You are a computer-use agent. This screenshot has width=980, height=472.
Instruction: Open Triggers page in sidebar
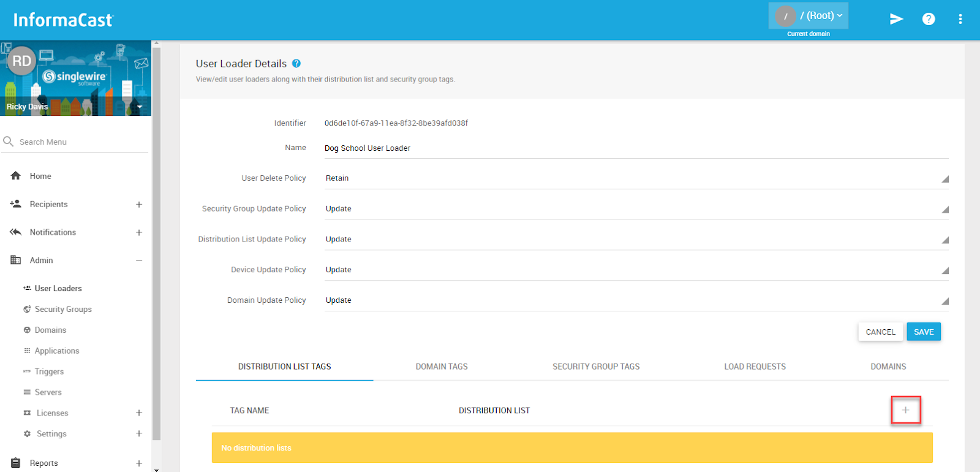(49, 371)
